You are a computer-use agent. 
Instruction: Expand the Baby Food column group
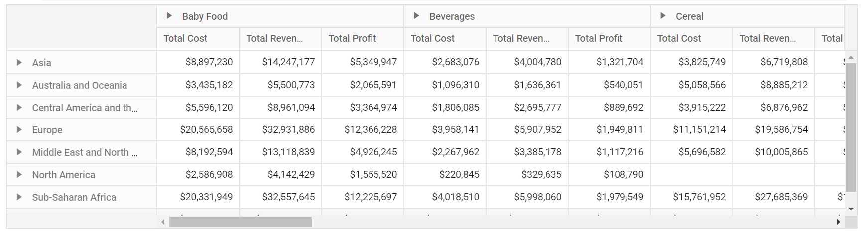pyautogui.click(x=169, y=16)
